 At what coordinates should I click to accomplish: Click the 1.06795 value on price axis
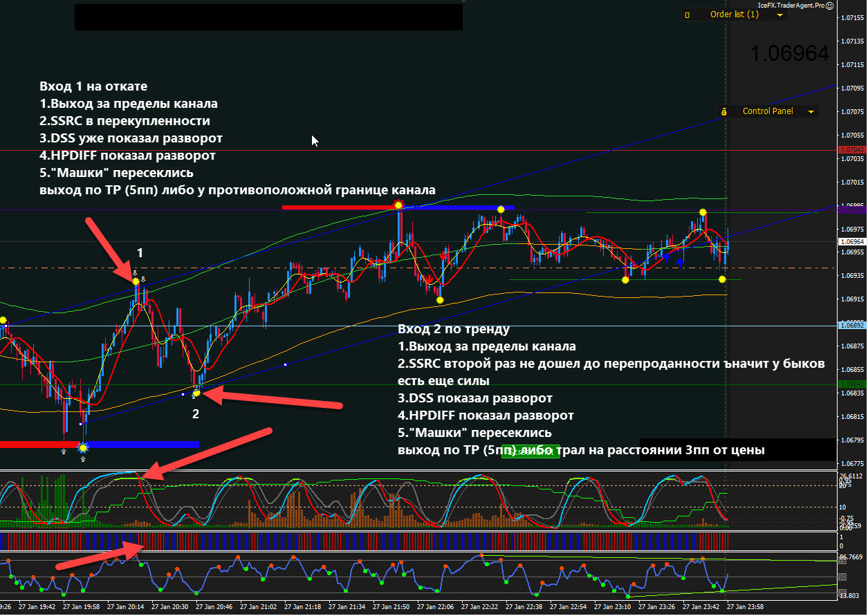852,440
